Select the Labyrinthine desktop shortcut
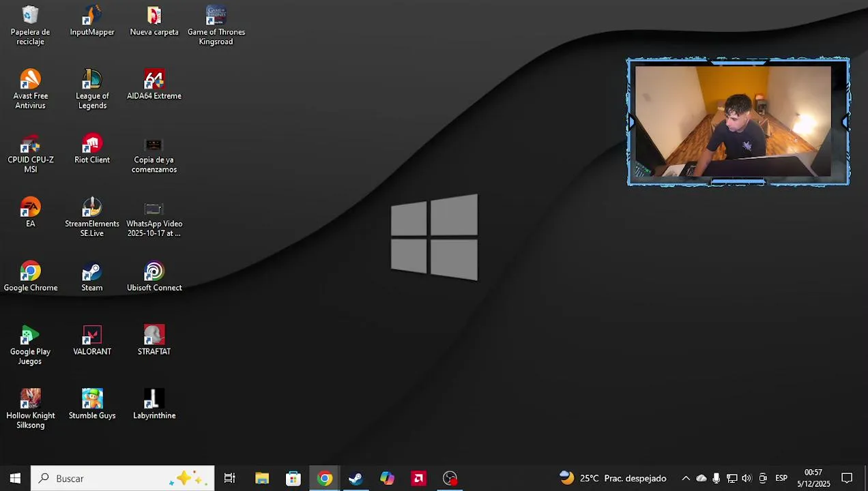This screenshot has height=491, width=868. coord(154,404)
